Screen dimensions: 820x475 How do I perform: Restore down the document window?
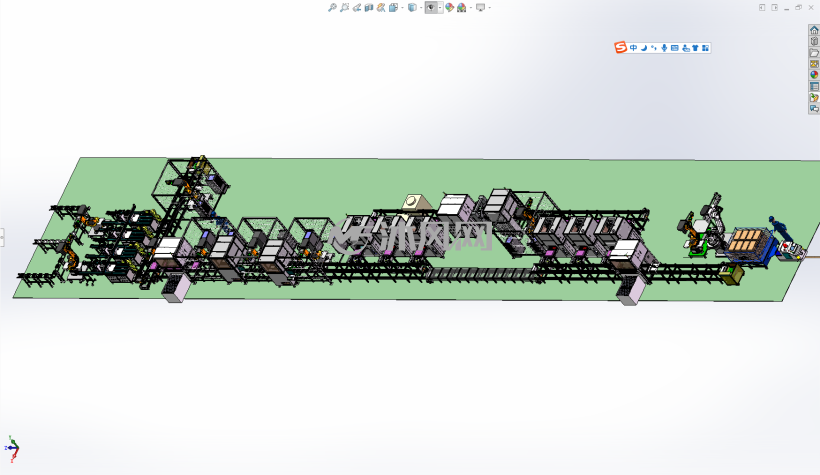click(799, 7)
